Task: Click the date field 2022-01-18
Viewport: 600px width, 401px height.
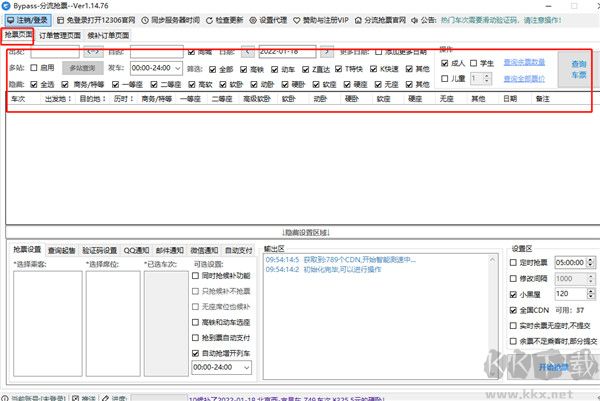Action: 287,51
